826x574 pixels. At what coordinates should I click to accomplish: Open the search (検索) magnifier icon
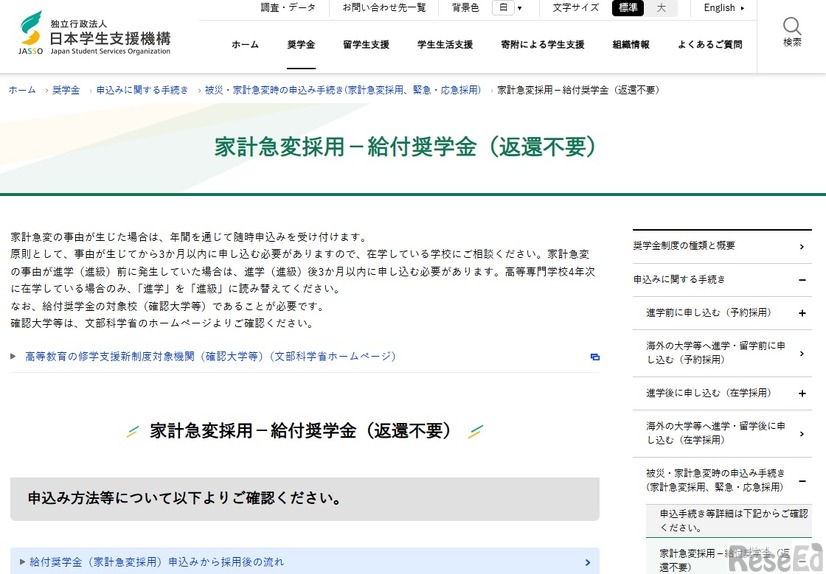tap(792, 26)
